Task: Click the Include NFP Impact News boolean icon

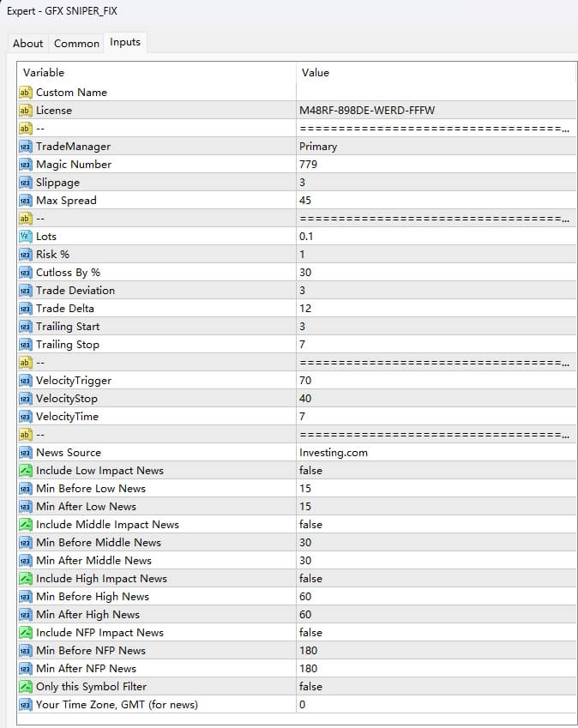Action: pos(25,633)
